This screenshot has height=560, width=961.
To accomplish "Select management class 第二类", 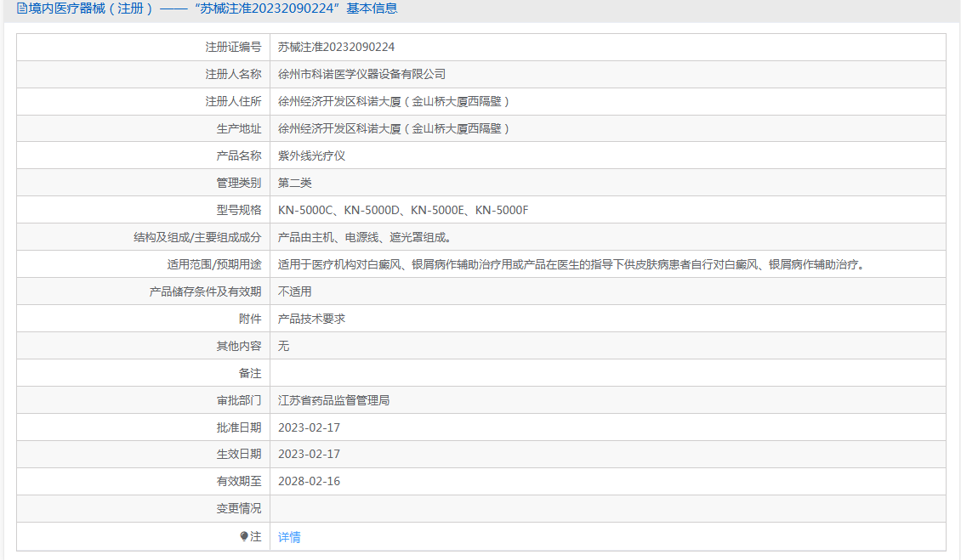I will [295, 183].
